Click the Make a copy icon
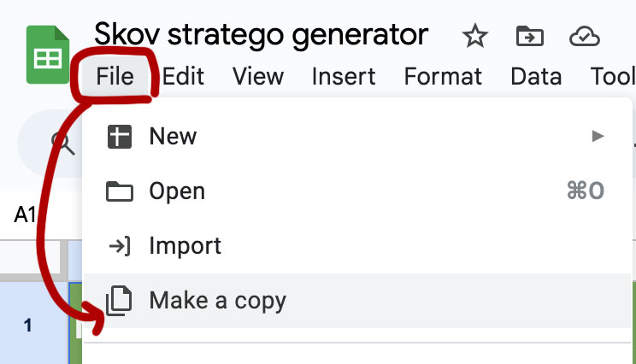The height and width of the screenshot is (364, 636). pyautogui.click(x=119, y=301)
